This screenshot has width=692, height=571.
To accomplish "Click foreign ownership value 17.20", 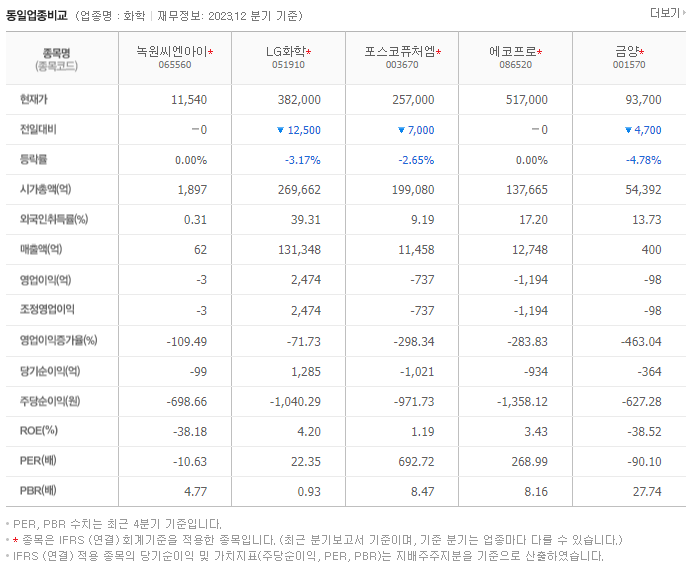I will point(533,220).
